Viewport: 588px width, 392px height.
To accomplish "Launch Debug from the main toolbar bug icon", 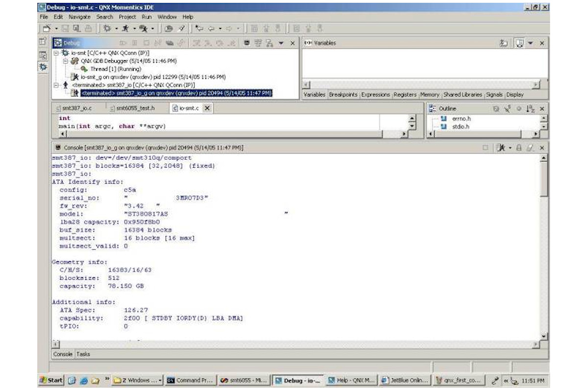I will point(107,28).
